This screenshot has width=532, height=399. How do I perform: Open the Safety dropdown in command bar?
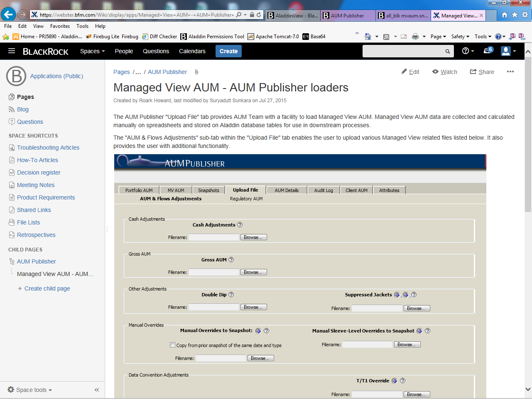pos(460,37)
